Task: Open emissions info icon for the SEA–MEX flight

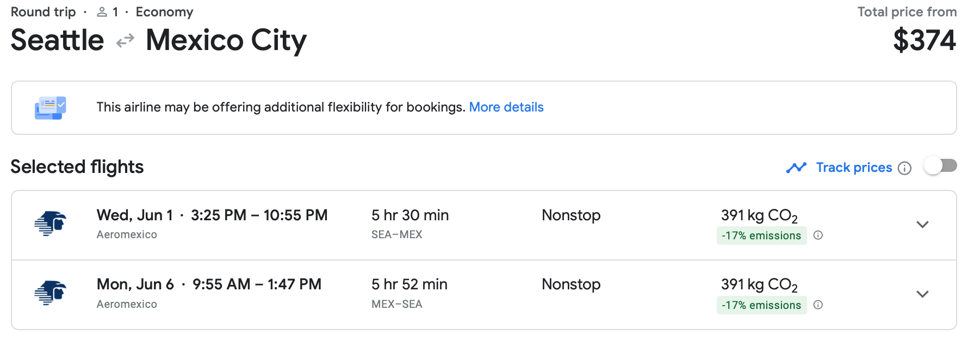Action: point(818,235)
